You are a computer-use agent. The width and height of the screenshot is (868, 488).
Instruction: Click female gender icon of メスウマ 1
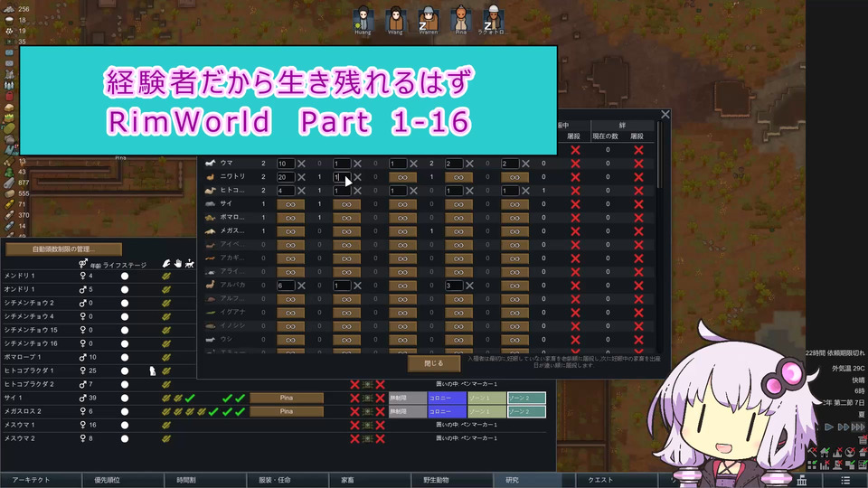(83, 425)
